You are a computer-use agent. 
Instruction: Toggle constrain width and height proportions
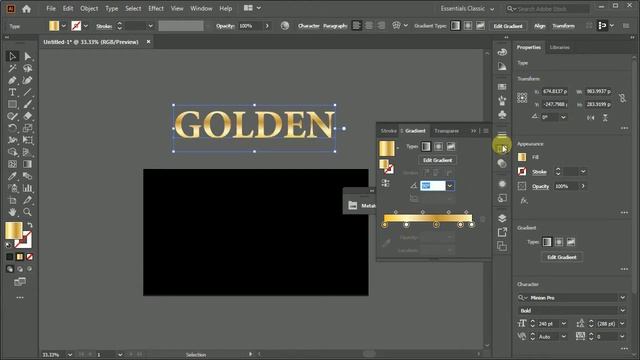click(x=622, y=98)
